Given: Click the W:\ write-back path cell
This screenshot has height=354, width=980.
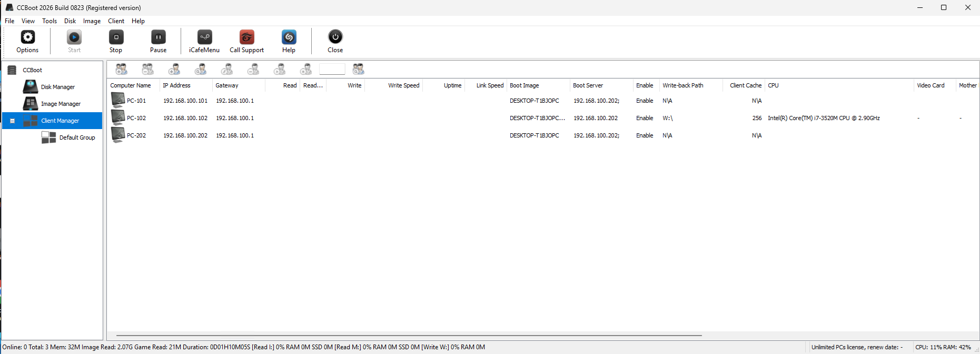Looking at the screenshot, I should coord(668,118).
